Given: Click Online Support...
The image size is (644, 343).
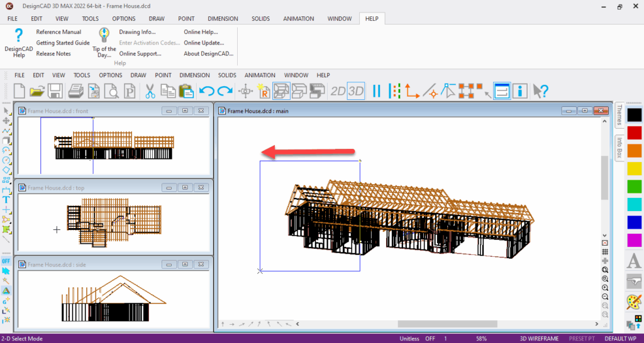Looking at the screenshot, I should point(140,54).
